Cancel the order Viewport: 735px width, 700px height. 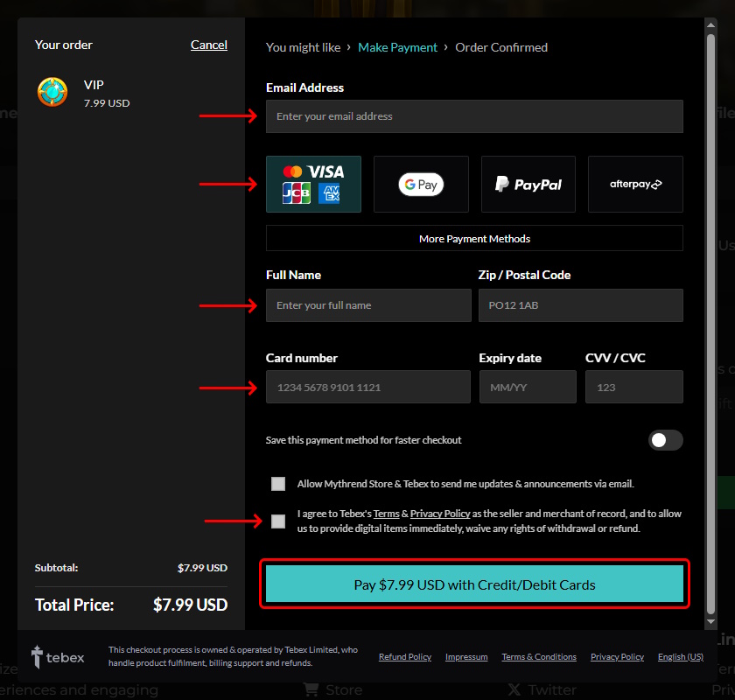[208, 45]
